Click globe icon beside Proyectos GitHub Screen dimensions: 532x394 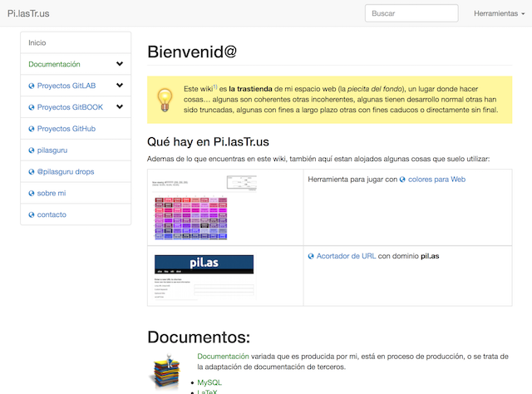[x=32, y=129]
